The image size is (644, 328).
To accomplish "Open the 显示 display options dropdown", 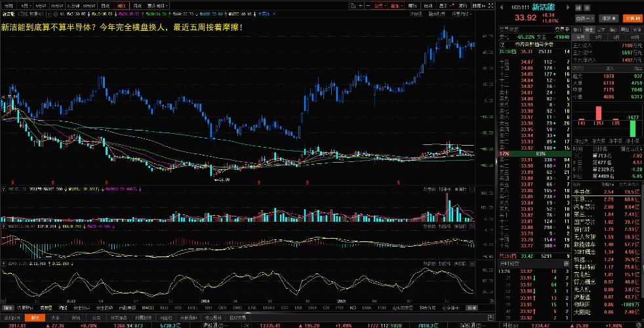I will (x=447, y=6).
